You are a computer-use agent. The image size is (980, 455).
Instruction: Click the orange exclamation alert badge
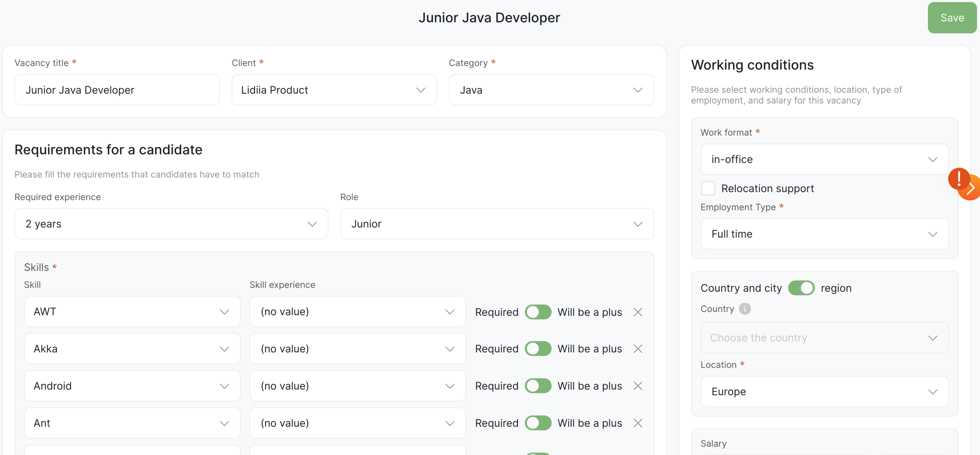coord(958,178)
